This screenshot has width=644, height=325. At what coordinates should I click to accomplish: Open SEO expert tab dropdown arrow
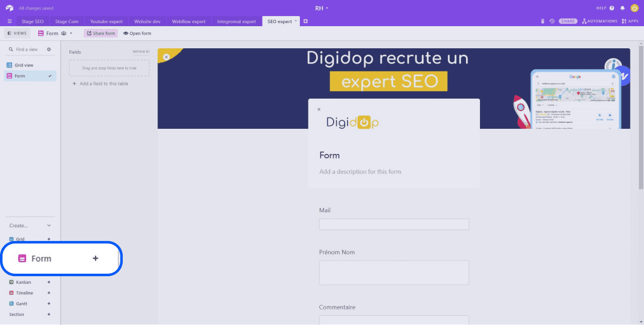tap(296, 21)
